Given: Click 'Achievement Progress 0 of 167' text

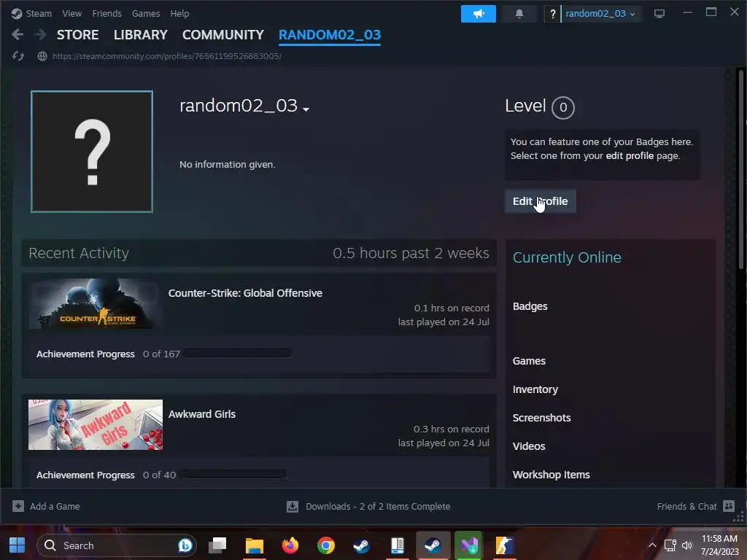Looking at the screenshot, I should pos(108,354).
